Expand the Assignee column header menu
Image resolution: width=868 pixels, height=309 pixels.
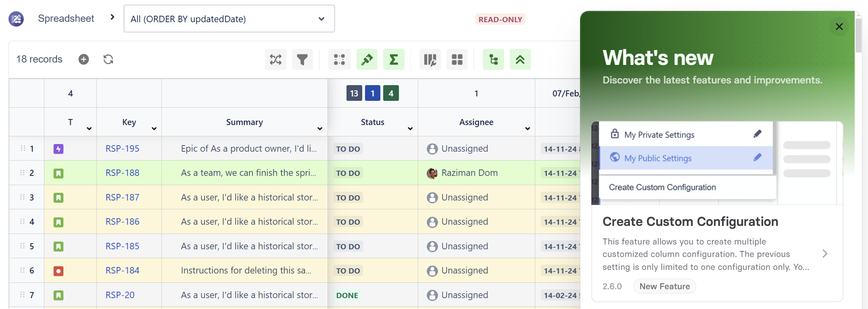point(527,129)
